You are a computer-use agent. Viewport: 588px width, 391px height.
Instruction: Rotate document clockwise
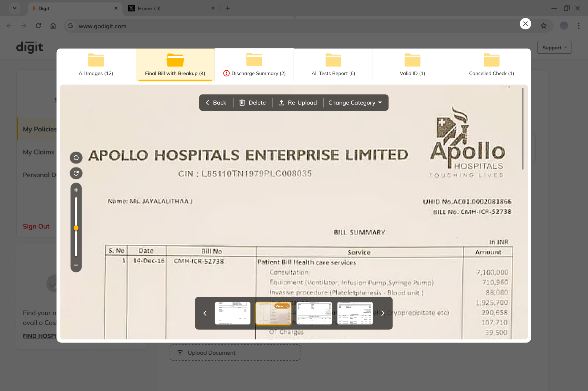coord(76,173)
